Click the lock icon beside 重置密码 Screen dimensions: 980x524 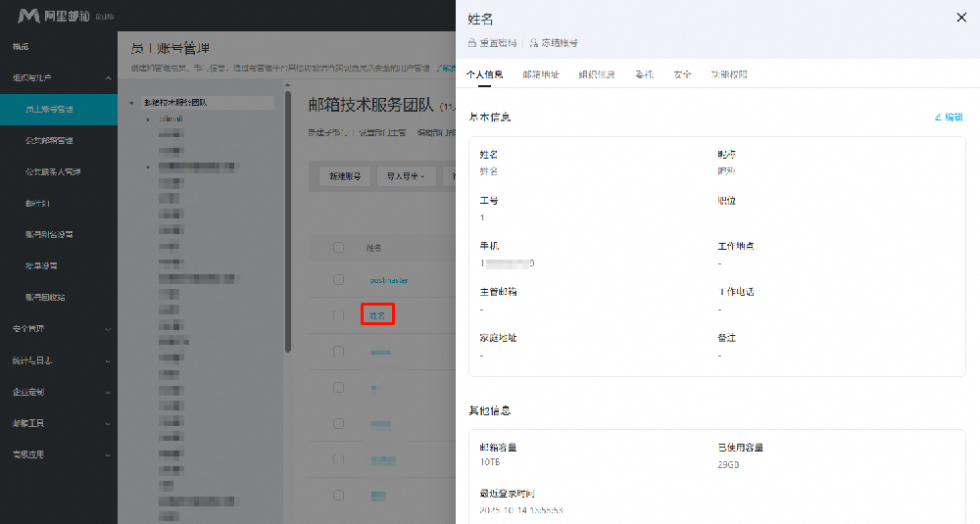click(x=472, y=43)
